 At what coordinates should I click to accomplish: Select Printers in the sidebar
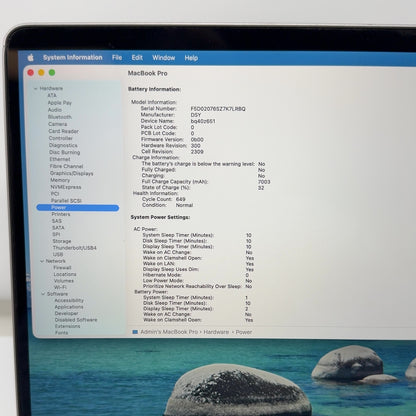pyautogui.click(x=61, y=214)
